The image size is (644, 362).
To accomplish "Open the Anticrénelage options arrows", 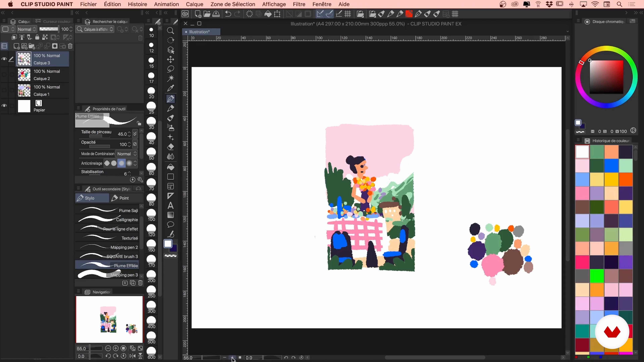I will [x=135, y=163].
